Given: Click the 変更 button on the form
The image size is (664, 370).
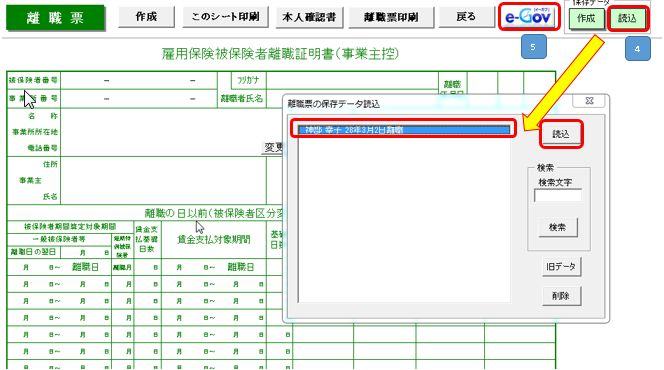Looking at the screenshot, I should pyautogui.click(x=273, y=147).
